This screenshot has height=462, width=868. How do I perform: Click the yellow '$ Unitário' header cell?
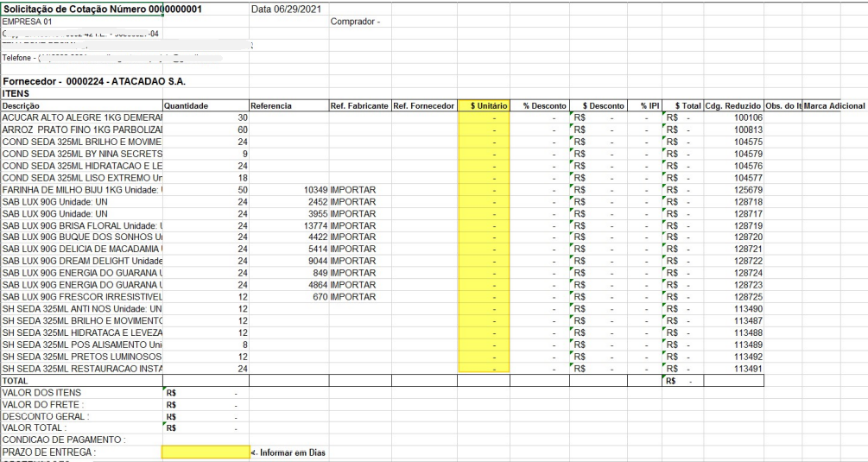[x=484, y=105]
